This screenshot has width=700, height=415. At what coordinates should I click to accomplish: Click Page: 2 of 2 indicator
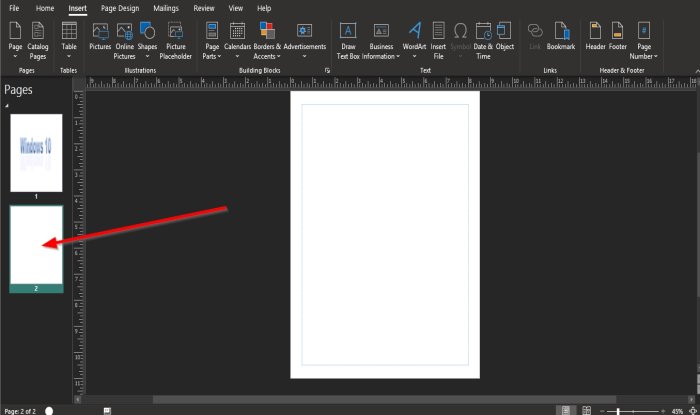point(20,411)
